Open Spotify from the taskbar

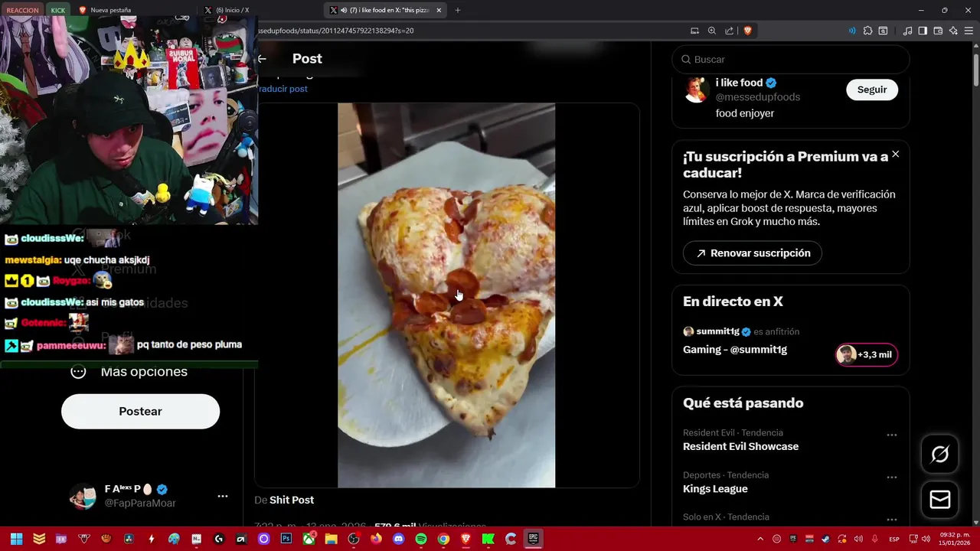pyautogui.click(x=421, y=539)
